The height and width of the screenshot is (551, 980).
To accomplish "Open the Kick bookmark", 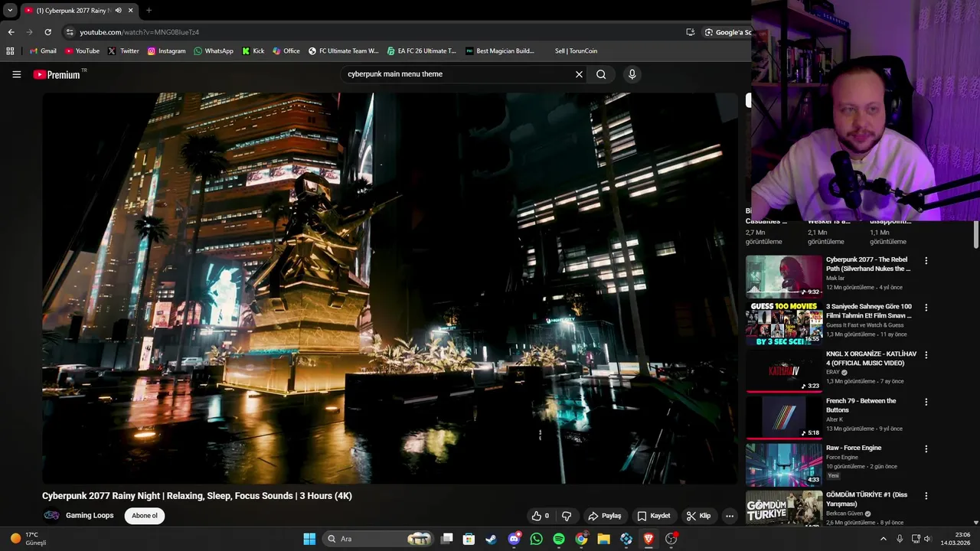I will point(253,51).
